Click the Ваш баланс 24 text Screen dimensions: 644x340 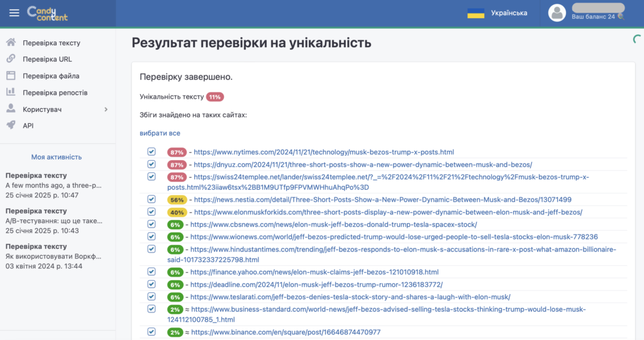pos(593,17)
